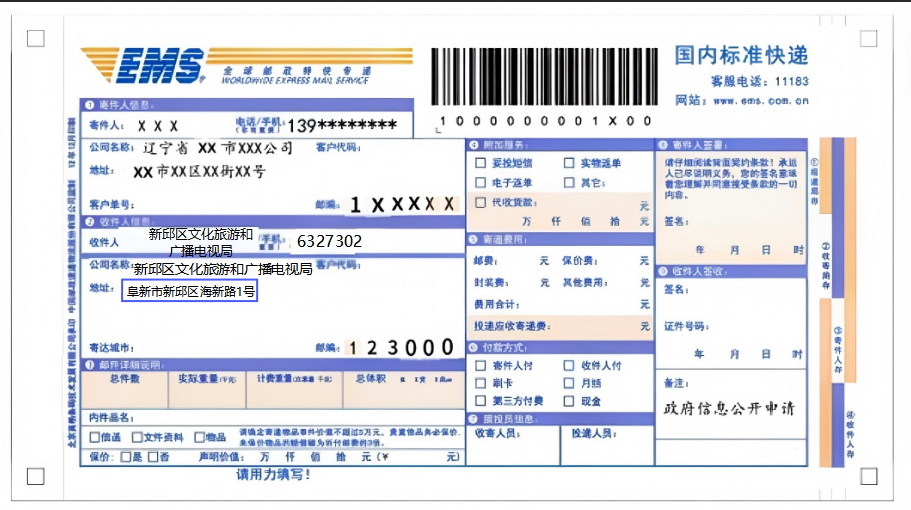Screen dimensions: 911x510
Task: Tick the 第三方付费 checkbox
Action: point(480,401)
